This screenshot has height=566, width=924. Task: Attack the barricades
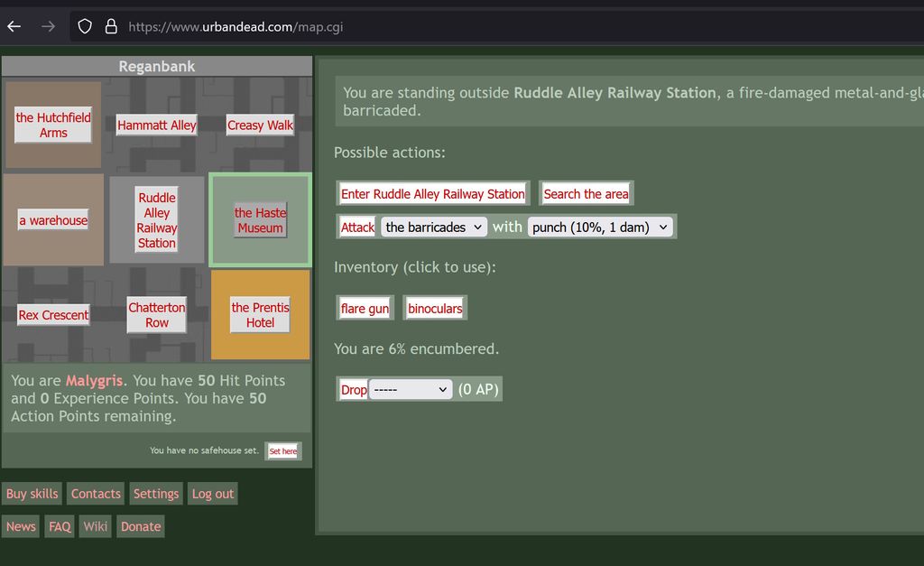[356, 227]
